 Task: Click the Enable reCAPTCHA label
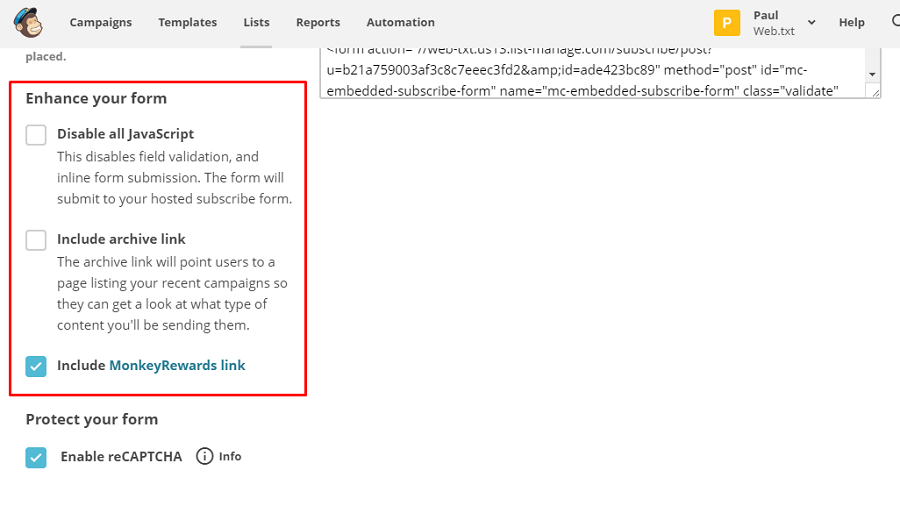tap(121, 456)
